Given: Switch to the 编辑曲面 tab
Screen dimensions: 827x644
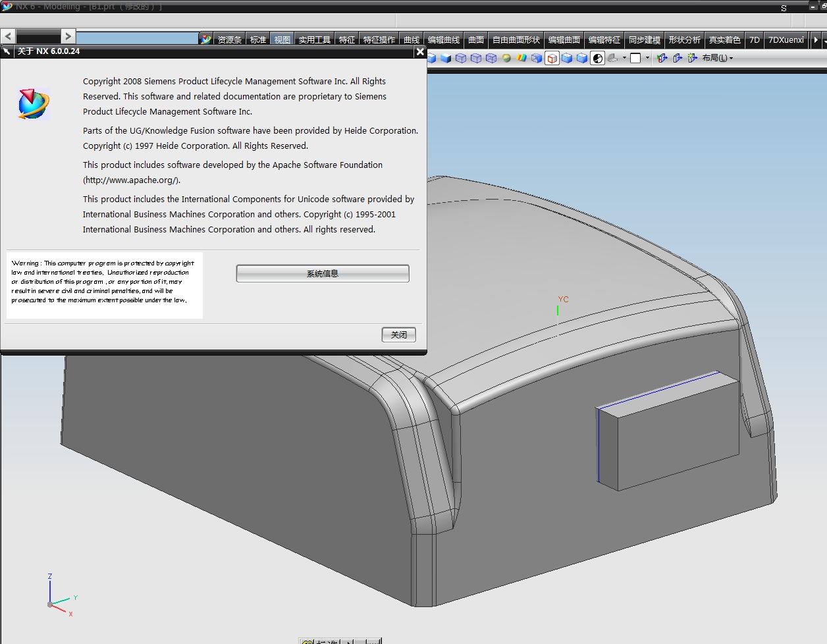Looking at the screenshot, I should pos(564,40).
